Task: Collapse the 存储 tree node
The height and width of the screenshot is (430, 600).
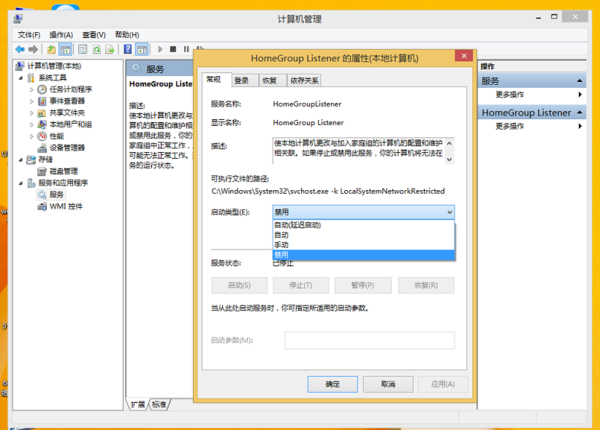Action: tap(21, 160)
